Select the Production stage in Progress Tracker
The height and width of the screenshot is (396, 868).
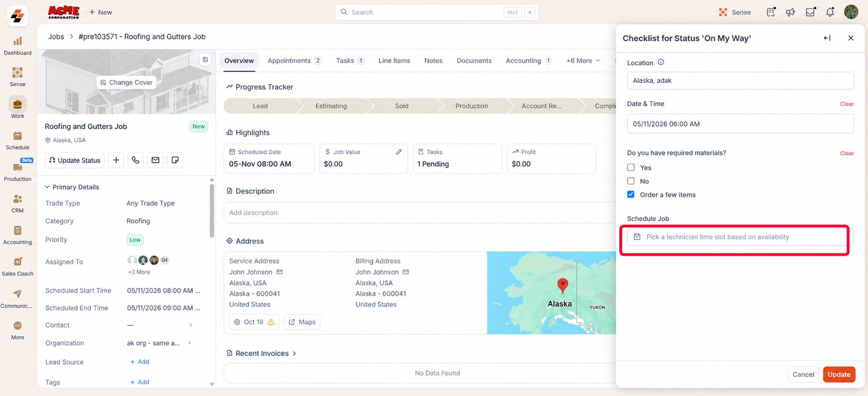472,106
